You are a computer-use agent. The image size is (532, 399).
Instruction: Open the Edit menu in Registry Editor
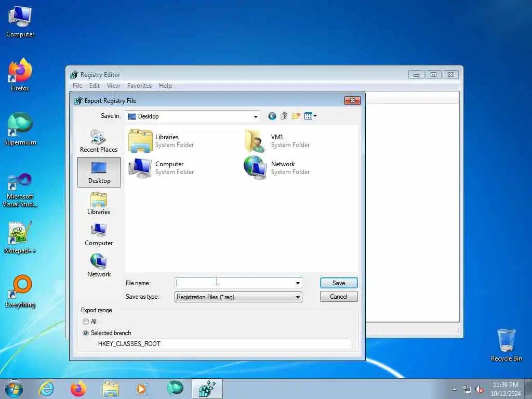(95, 86)
